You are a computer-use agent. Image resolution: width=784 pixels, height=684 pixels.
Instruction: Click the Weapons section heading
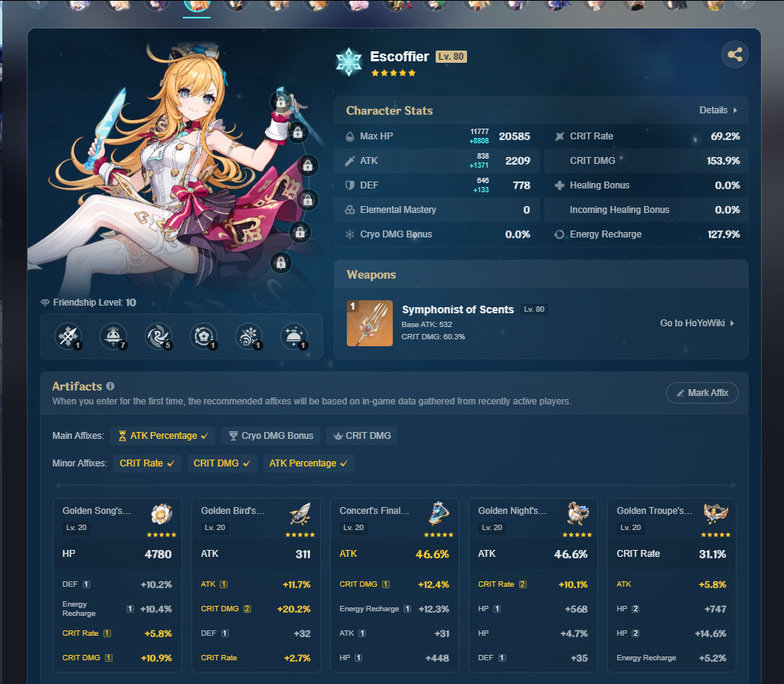(x=371, y=275)
